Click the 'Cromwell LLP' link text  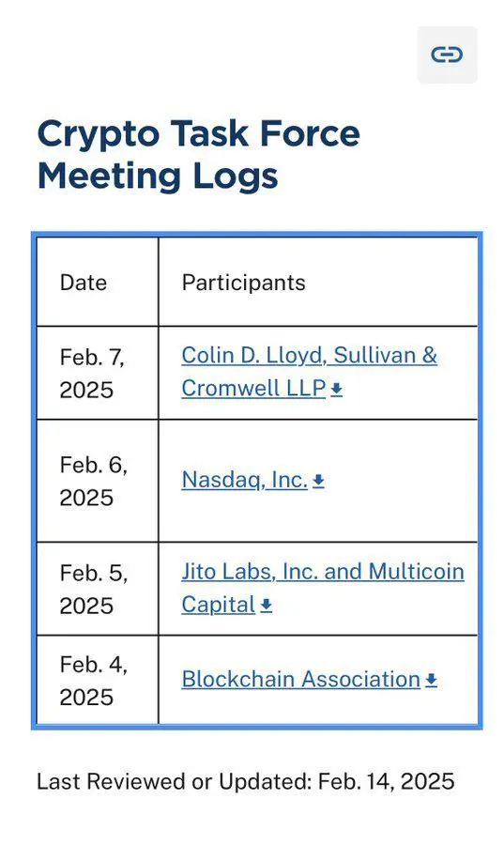tap(253, 389)
